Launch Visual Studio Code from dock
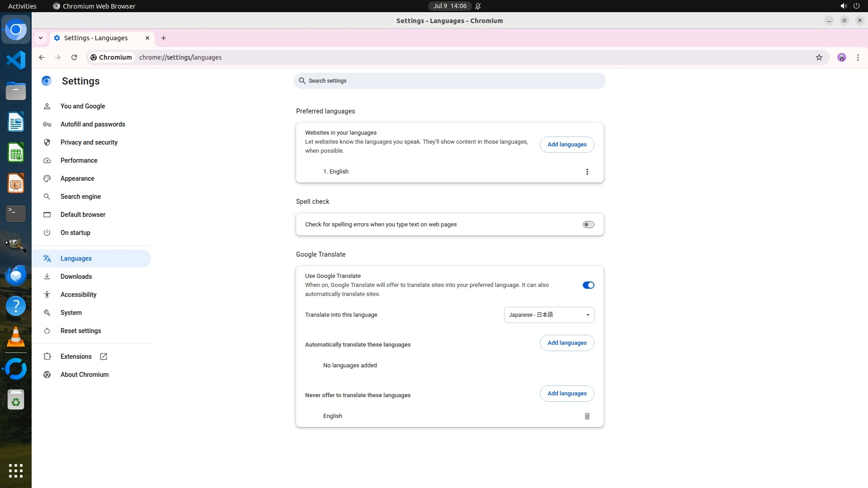Screen dimensions: 868x488 pos(16,60)
